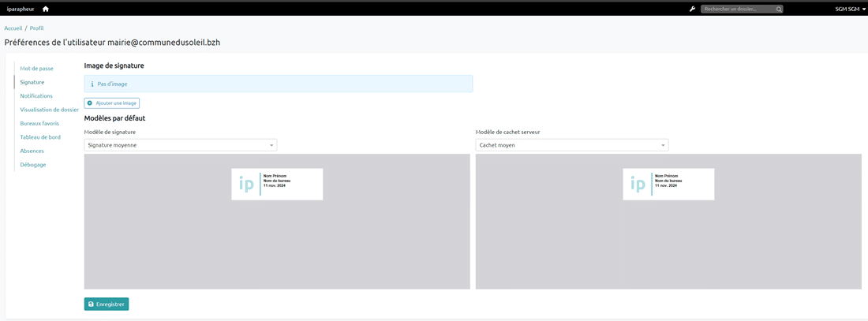Go to the Absences section
Viewport: 868px width, 321px height.
[x=32, y=151]
